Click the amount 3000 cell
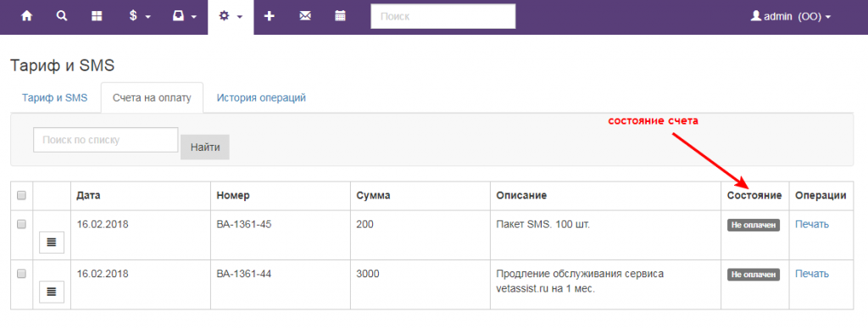Image resolution: width=868 pixels, height=329 pixels. point(368,274)
